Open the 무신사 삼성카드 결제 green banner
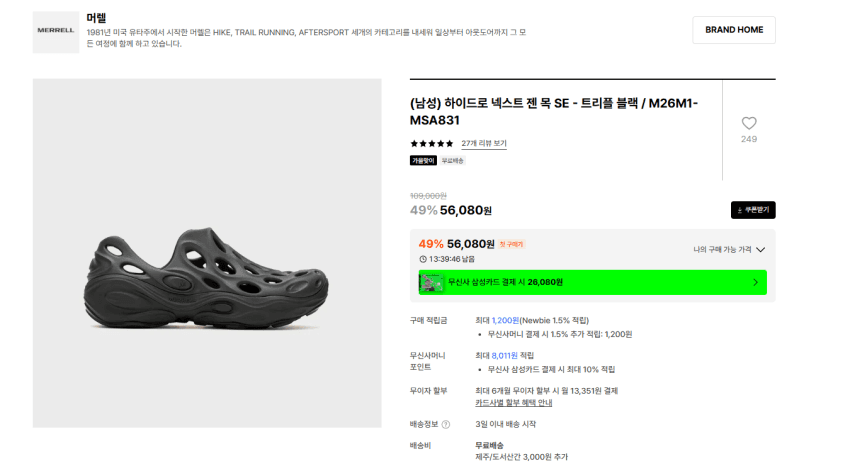 click(593, 282)
